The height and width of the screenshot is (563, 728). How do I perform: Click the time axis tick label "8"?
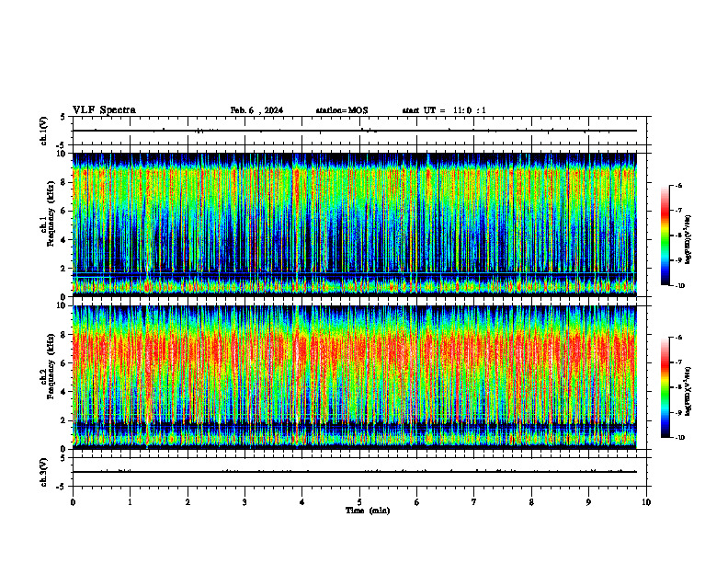tap(531, 502)
